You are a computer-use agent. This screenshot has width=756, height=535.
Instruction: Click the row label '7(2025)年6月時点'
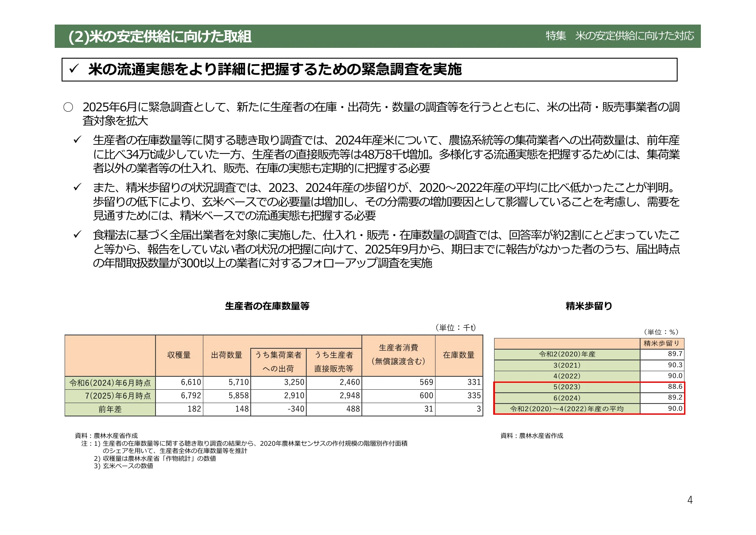coord(118,396)
